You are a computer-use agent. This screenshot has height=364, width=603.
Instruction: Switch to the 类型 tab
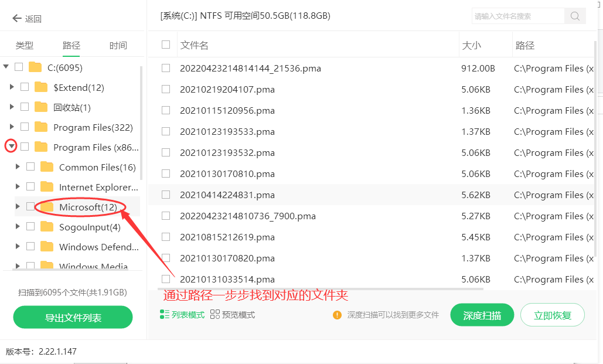[25, 45]
